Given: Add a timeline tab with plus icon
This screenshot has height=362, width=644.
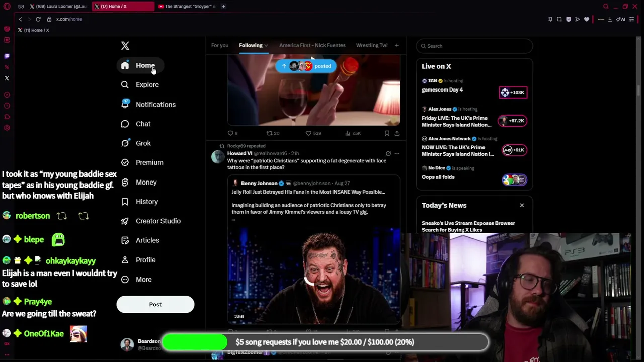Looking at the screenshot, I should [x=396, y=45].
